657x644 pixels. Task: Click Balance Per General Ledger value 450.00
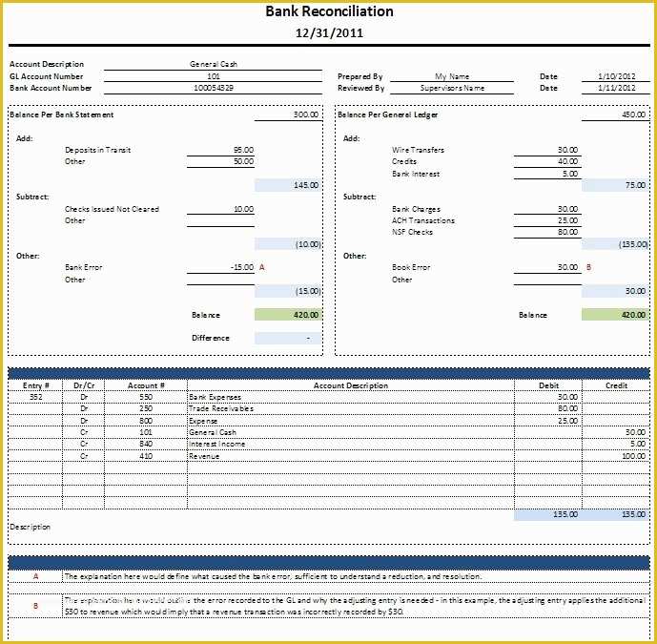(615, 114)
